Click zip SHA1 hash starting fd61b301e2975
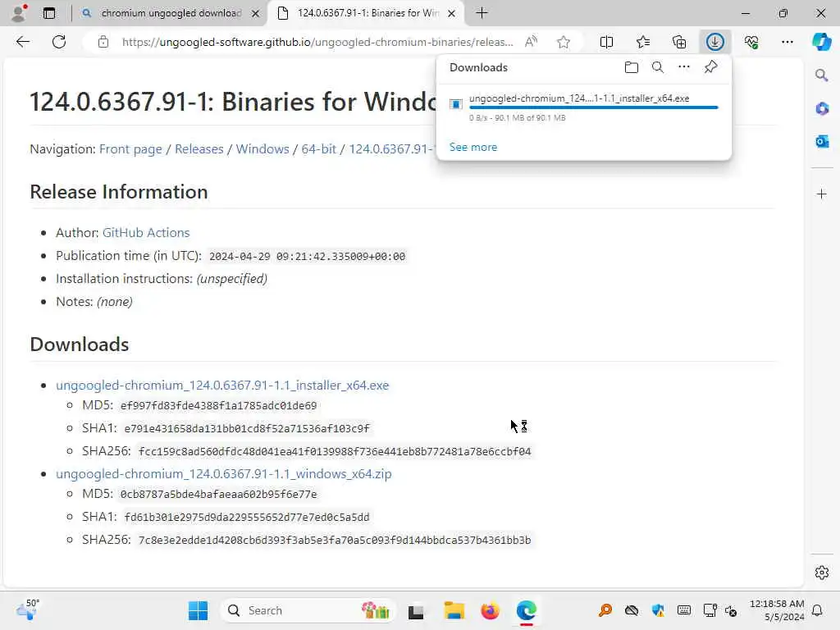The width and height of the screenshot is (840, 630). 247,517
